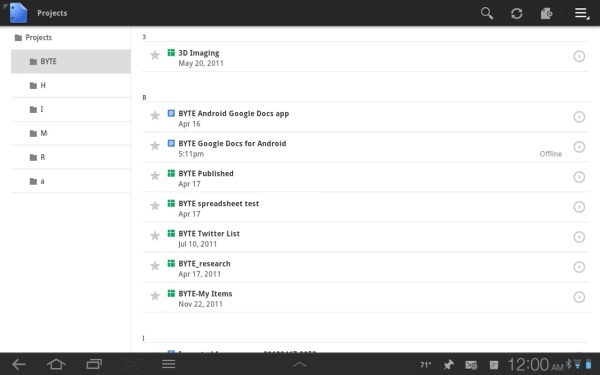Refresh the document list
The height and width of the screenshot is (375, 600).
coord(517,13)
